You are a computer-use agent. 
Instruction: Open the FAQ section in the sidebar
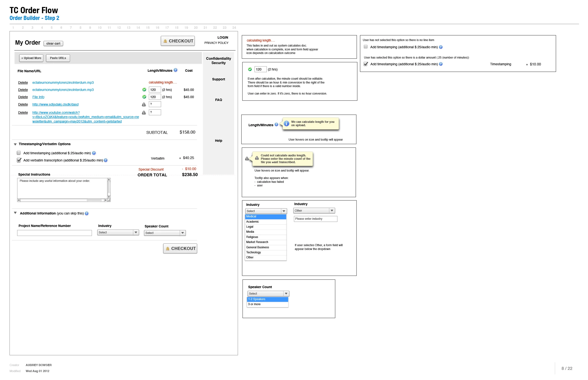pyautogui.click(x=218, y=100)
